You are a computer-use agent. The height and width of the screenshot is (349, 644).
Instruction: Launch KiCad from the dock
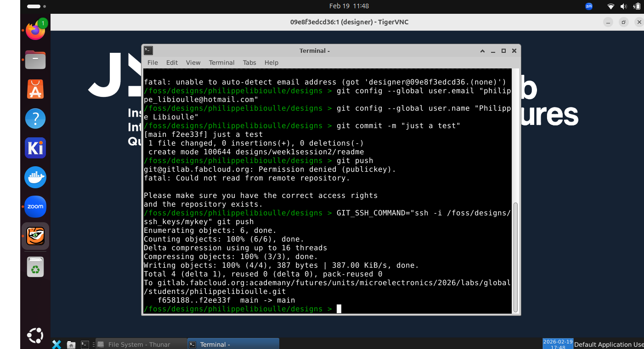tap(35, 148)
